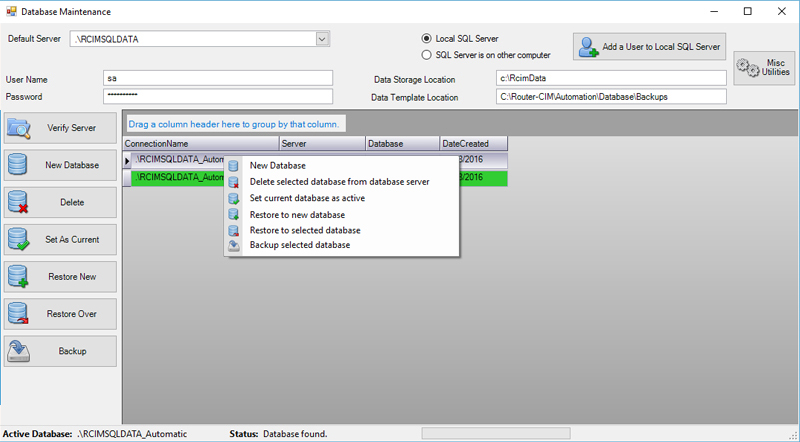The width and height of the screenshot is (800, 442).
Task: Select the Local SQL Server radio button
Action: (x=427, y=38)
